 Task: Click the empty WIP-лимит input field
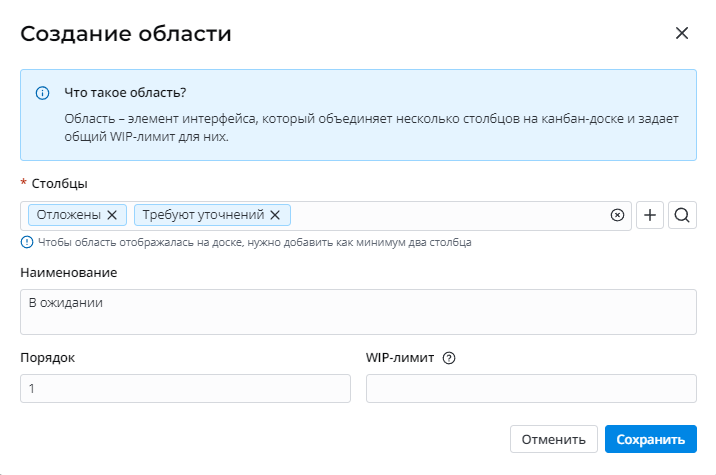(x=531, y=388)
